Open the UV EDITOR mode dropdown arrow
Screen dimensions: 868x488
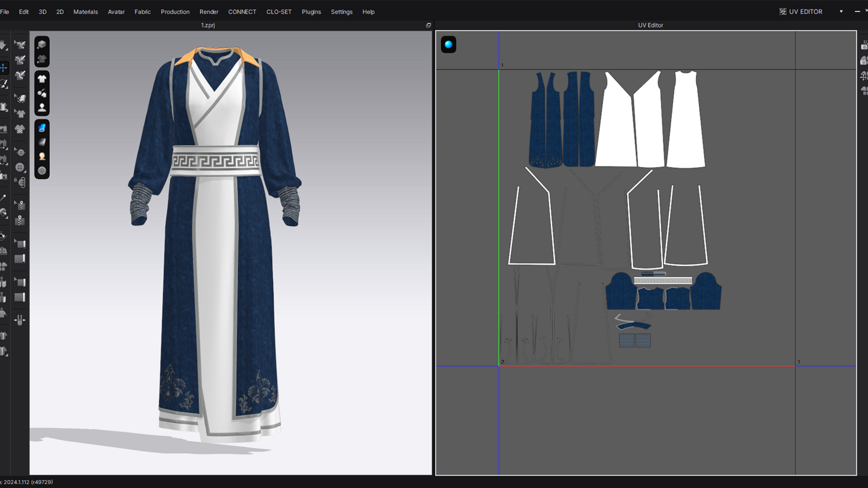tap(841, 12)
